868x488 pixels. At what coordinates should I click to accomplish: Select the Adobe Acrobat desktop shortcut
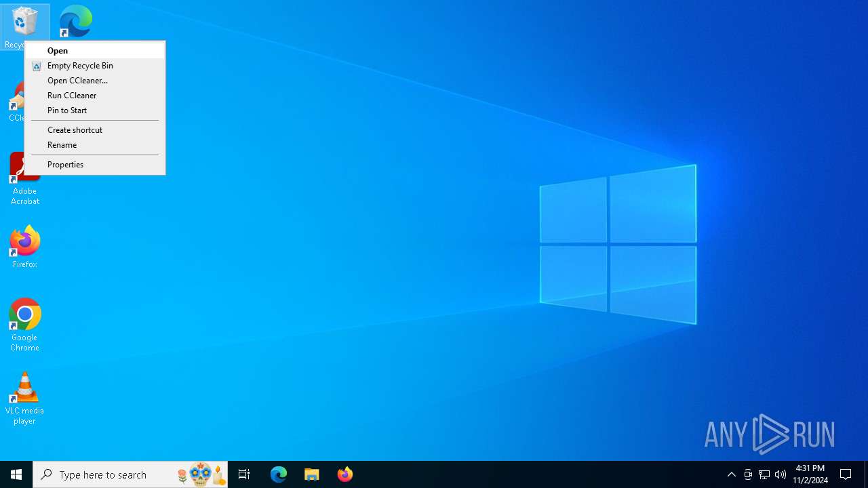click(x=24, y=180)
